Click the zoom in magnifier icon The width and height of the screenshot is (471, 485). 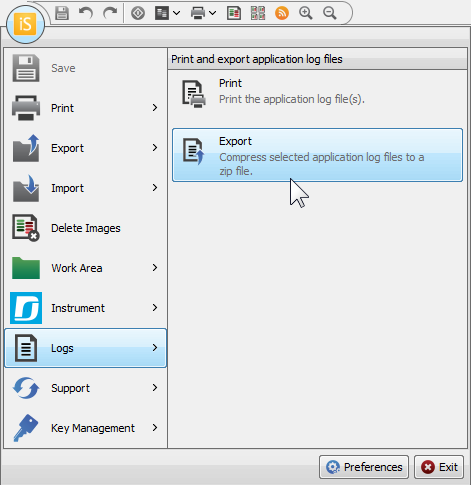tap(306, 13)
